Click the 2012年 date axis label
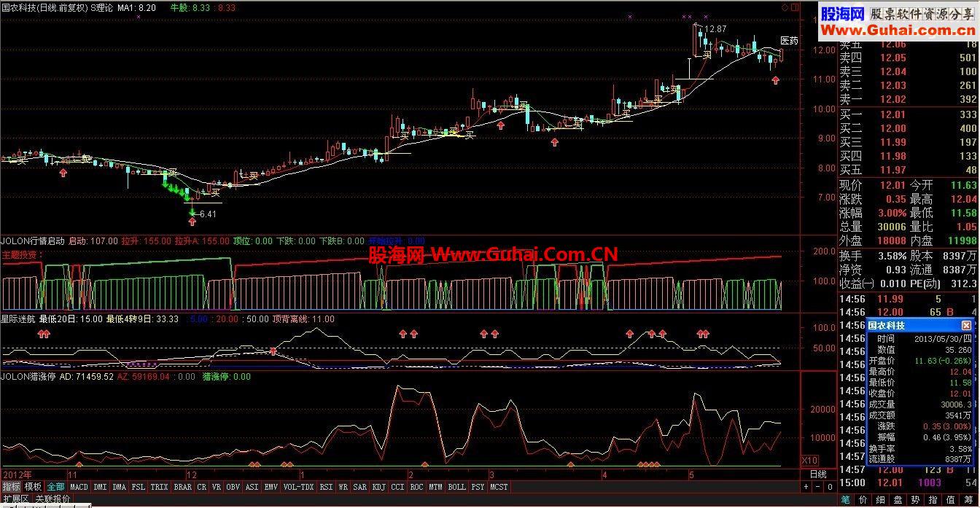The height and width of the screenshot is (508, 980). coord(17,474)
